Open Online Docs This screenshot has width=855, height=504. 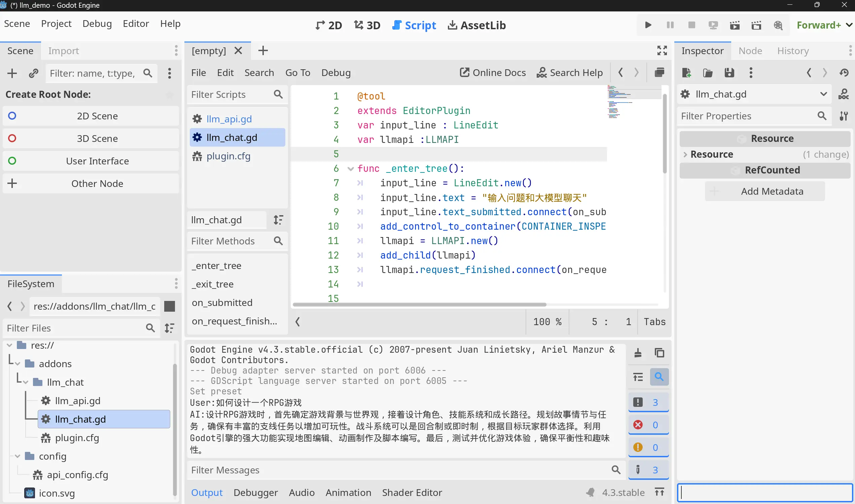coord(492,72)
